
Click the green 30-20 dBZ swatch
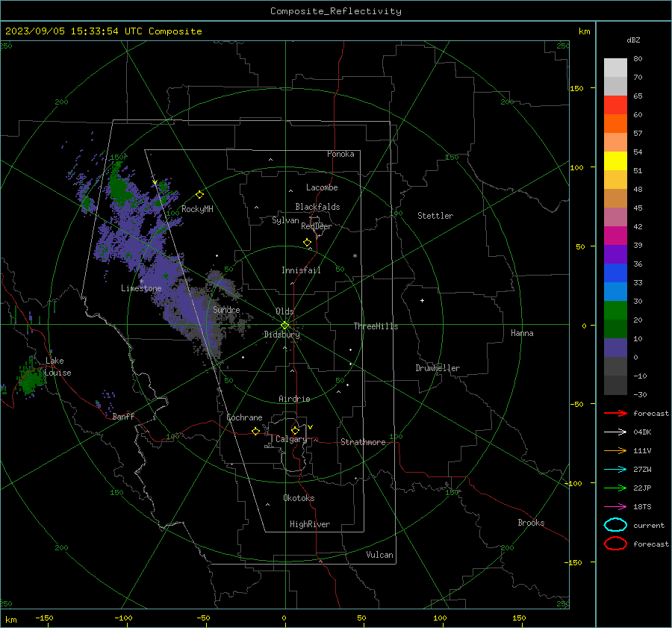615,310
